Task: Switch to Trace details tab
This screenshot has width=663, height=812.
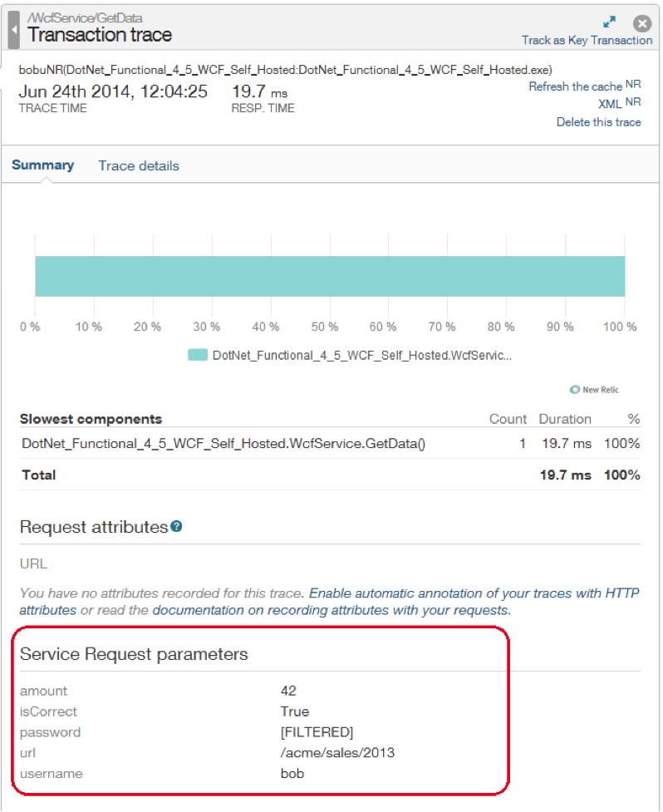Action: 139,166
